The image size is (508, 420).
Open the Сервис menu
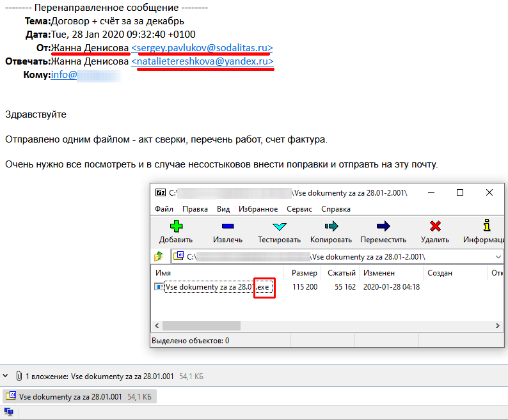(x=299, y=209)
